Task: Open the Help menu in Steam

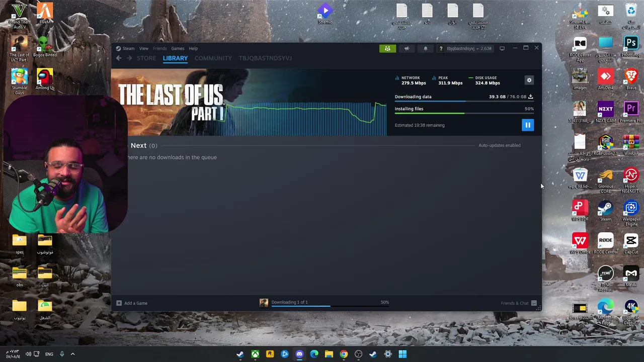Action: [x=193, y=48]
